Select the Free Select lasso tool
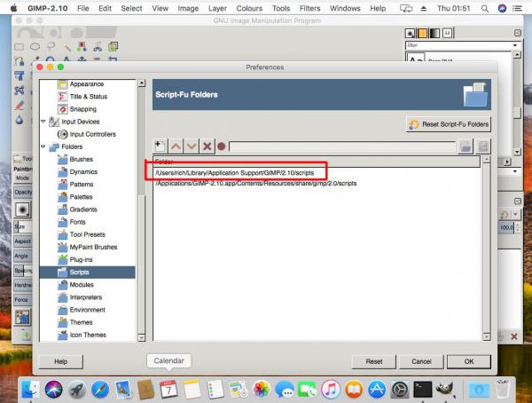 coord(51,46)
